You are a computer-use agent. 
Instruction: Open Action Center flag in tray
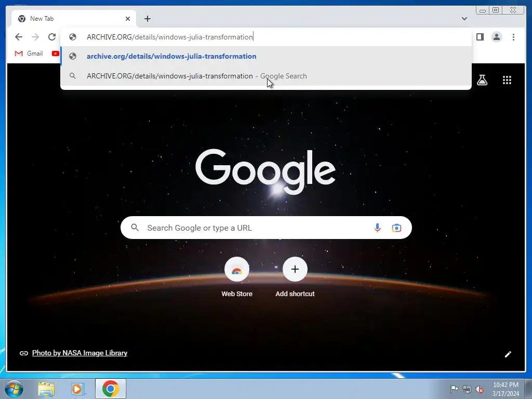click(454, 389)
